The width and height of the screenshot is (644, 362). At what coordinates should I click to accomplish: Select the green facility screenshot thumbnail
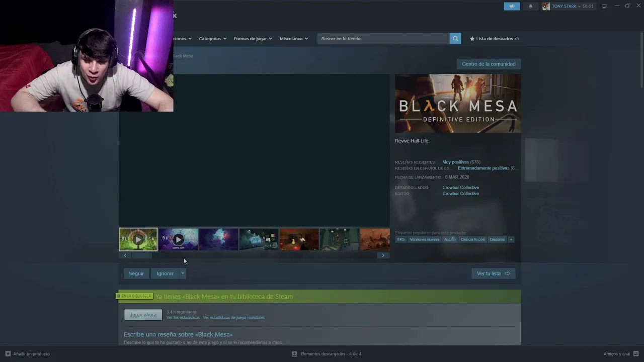pyautogui.click(x=340, y=239)
